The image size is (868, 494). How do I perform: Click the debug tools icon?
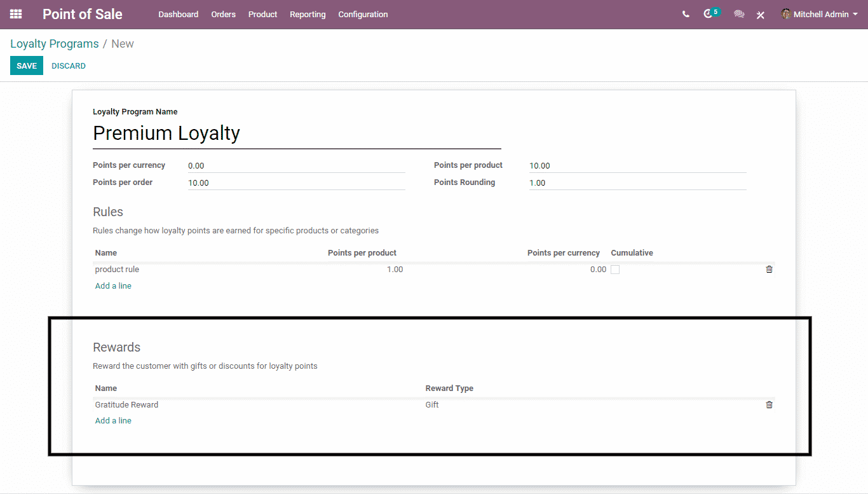pos(761,15)
